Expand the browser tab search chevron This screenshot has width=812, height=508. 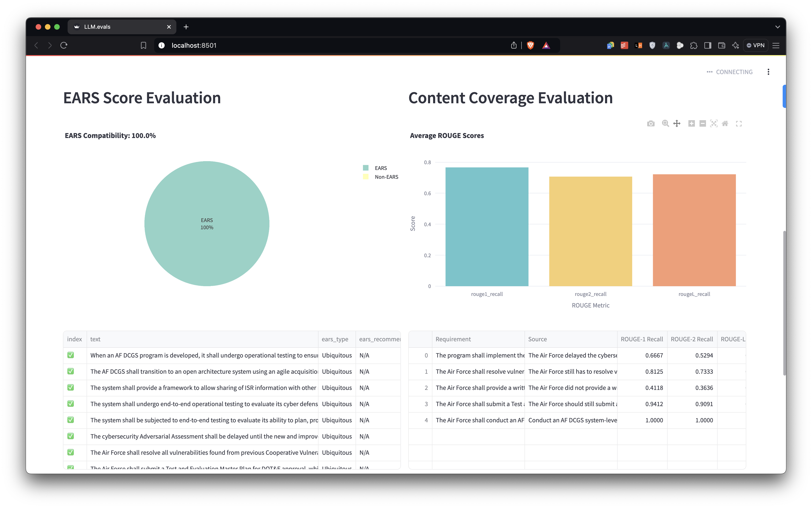pos(778,27)
